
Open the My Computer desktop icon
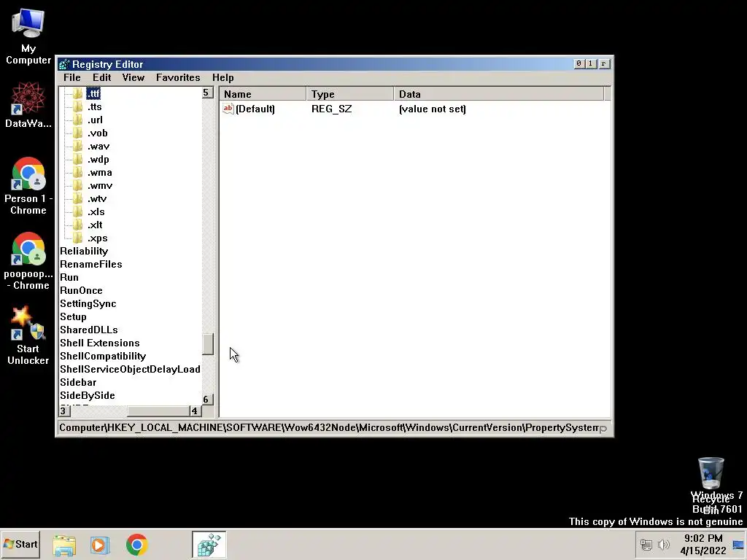[x=28, y=37]
